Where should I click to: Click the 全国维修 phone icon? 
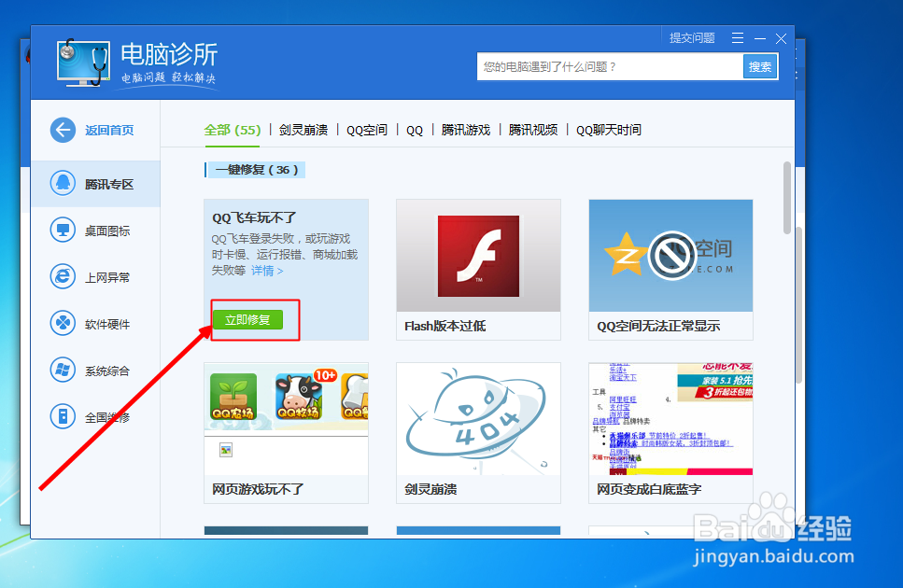[x=63, y=416]
